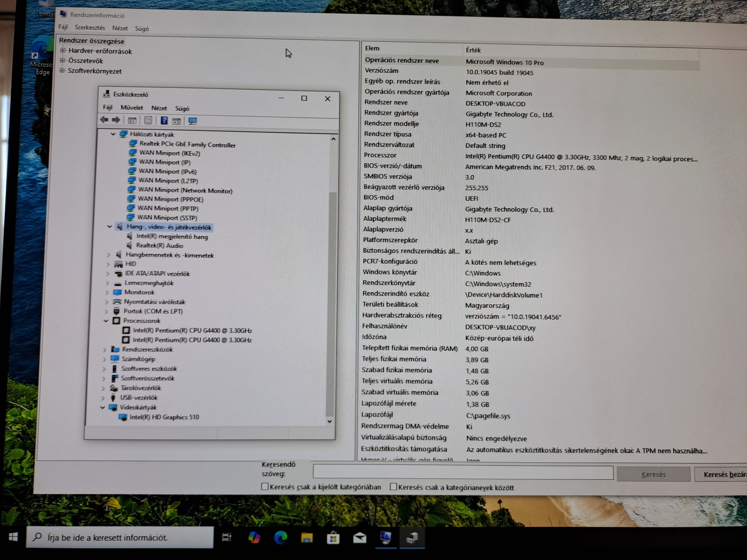Launch Copilot from the taskbar

pyautogui.click(x=254, y=537)
